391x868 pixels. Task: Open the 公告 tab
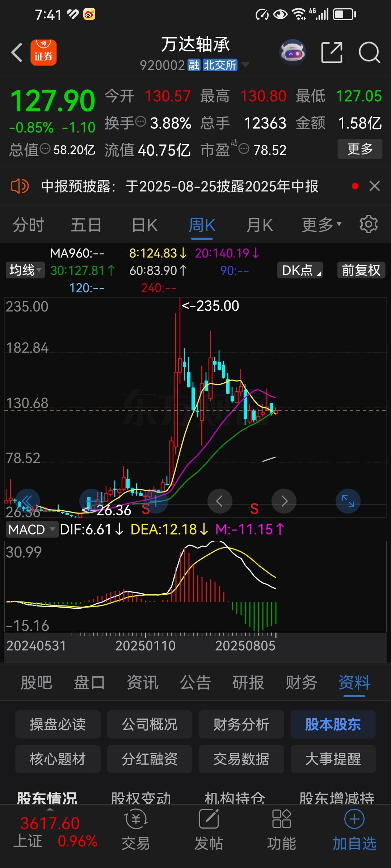[195, 683]
